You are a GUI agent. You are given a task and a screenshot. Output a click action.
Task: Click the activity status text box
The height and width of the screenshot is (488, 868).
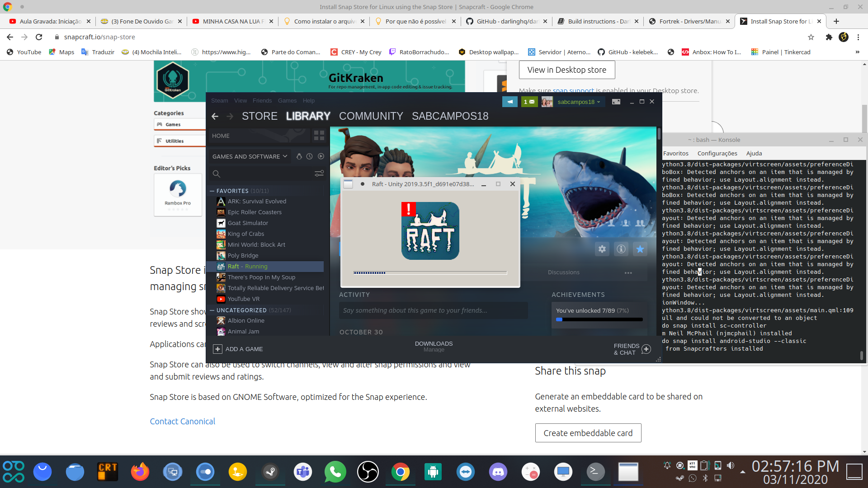[433, 310]
